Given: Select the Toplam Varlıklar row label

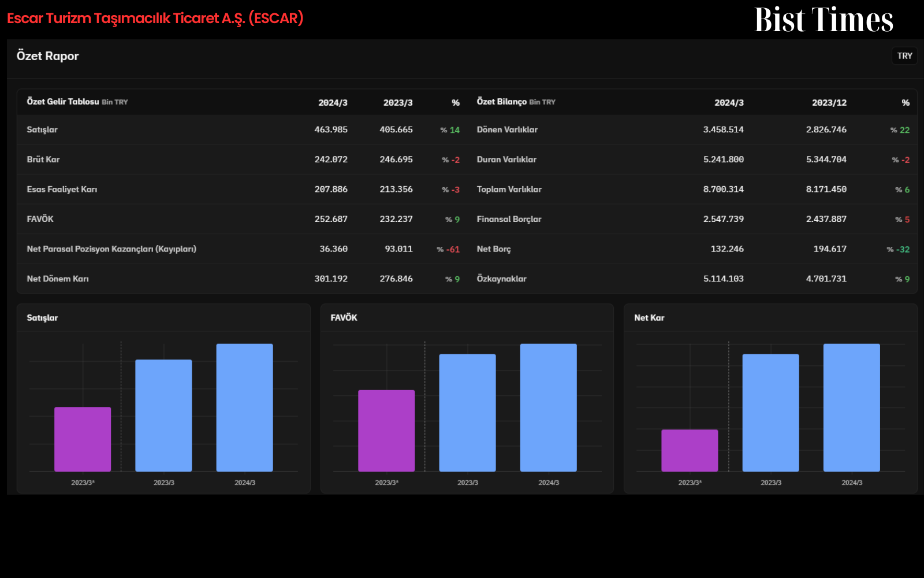Looking at the screenshot, I should (x=509, y=190).
